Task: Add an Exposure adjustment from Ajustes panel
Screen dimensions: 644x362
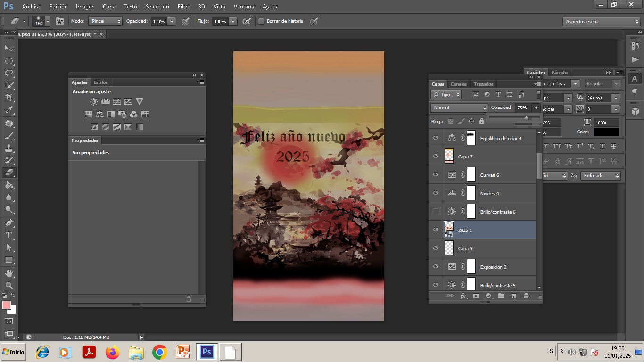Action: tap(128, 101)
